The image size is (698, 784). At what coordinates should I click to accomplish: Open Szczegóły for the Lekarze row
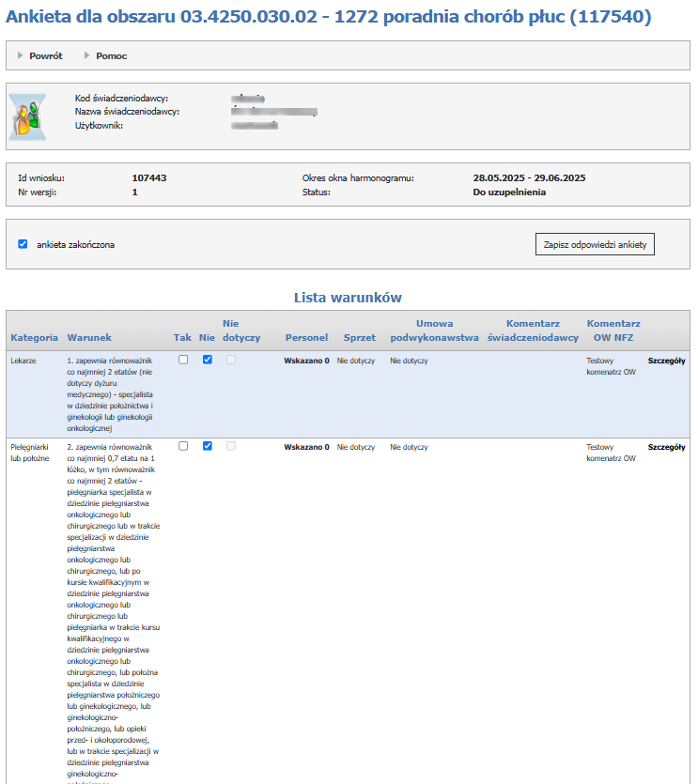click(x=666, y=361)
